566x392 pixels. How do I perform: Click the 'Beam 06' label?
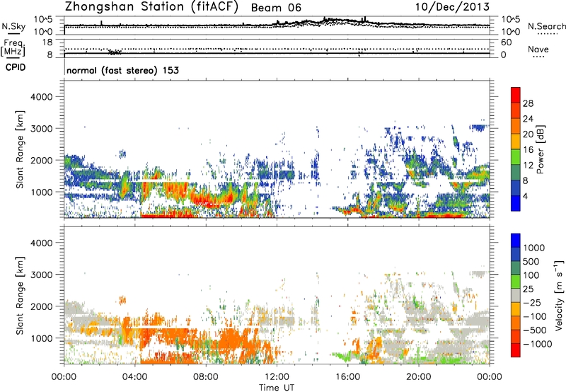(x=276, y=8)
